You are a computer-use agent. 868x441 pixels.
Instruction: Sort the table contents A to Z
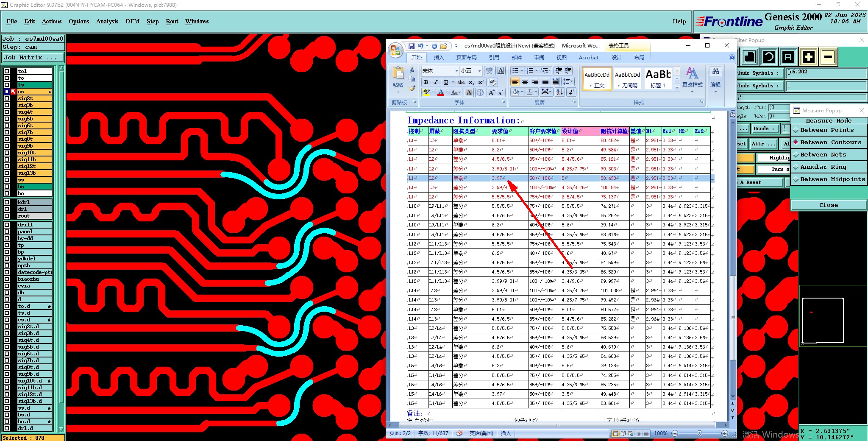(x=559, y=92)
